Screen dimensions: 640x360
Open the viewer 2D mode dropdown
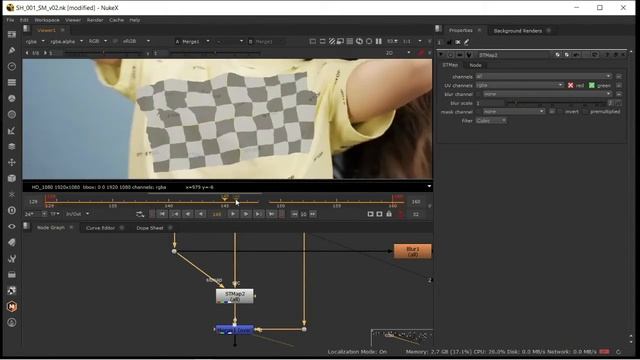(x=398, y=53)
